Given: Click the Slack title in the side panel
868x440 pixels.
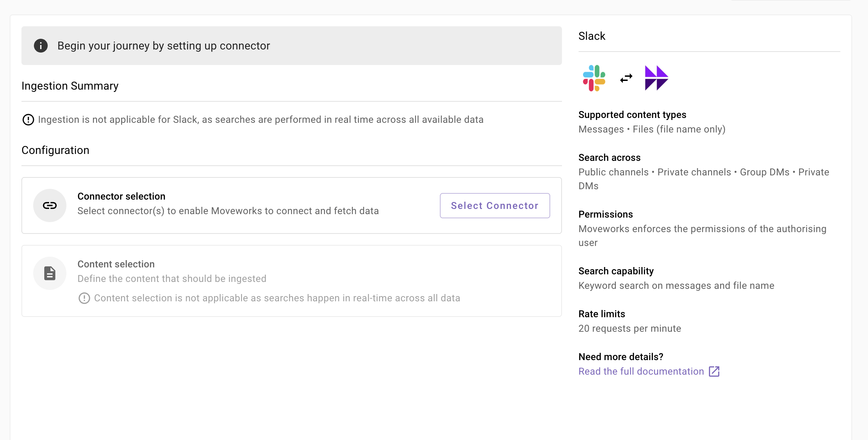Looking at the screenshot, I should 592,36.
